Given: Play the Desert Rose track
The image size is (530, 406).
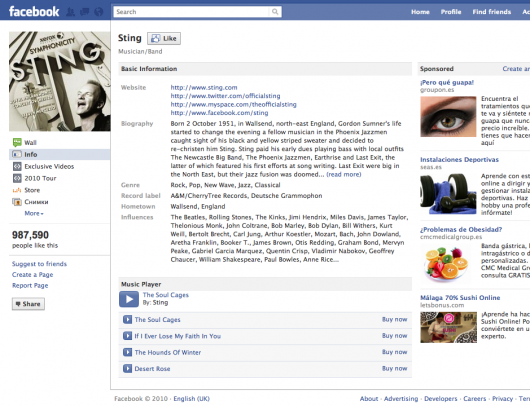Looking at the screenshot, I should click(x=127, y=368).
